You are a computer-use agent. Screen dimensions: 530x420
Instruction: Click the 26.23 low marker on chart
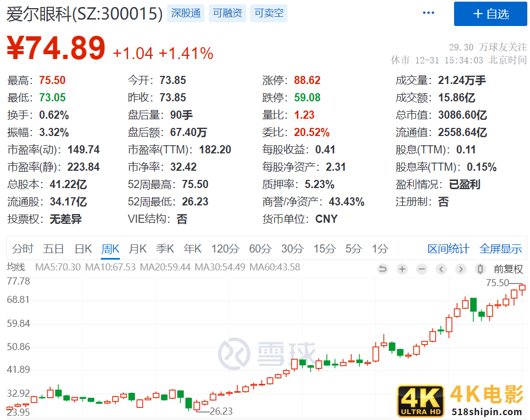pos(221,411)
